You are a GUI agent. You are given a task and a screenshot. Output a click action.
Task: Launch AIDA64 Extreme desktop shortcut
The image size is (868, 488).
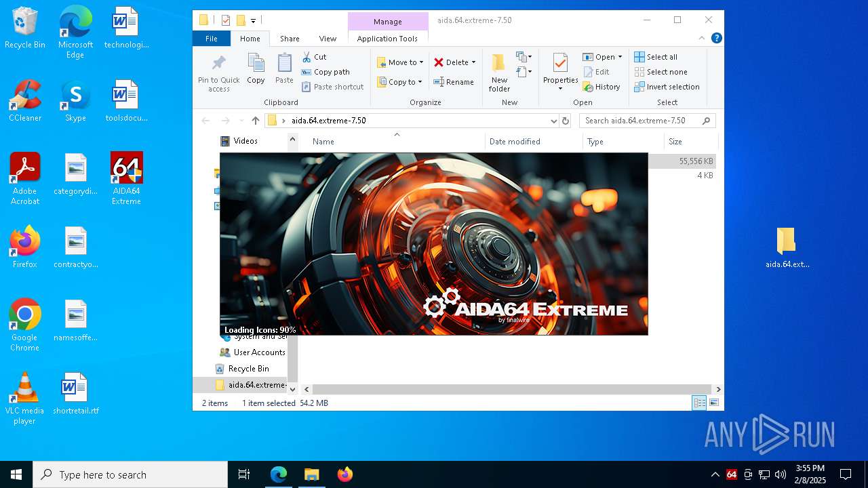(126, 179)
